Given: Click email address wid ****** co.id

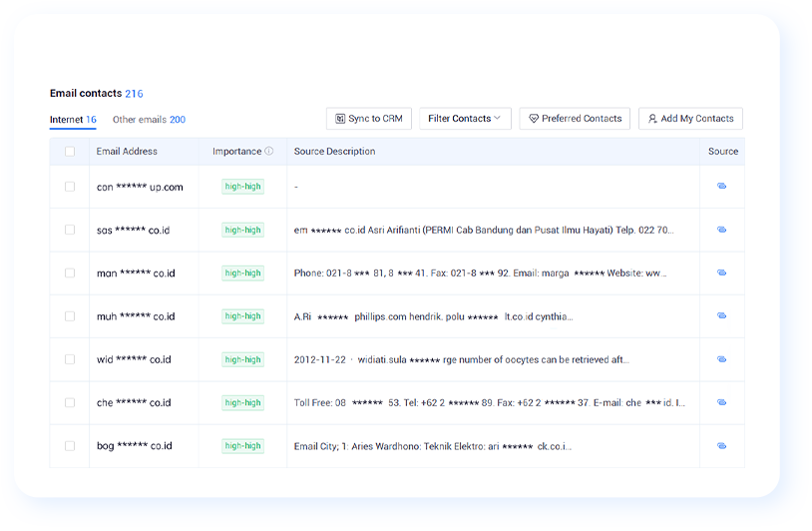Looking at the screenshot, I should tap(134, 359).
